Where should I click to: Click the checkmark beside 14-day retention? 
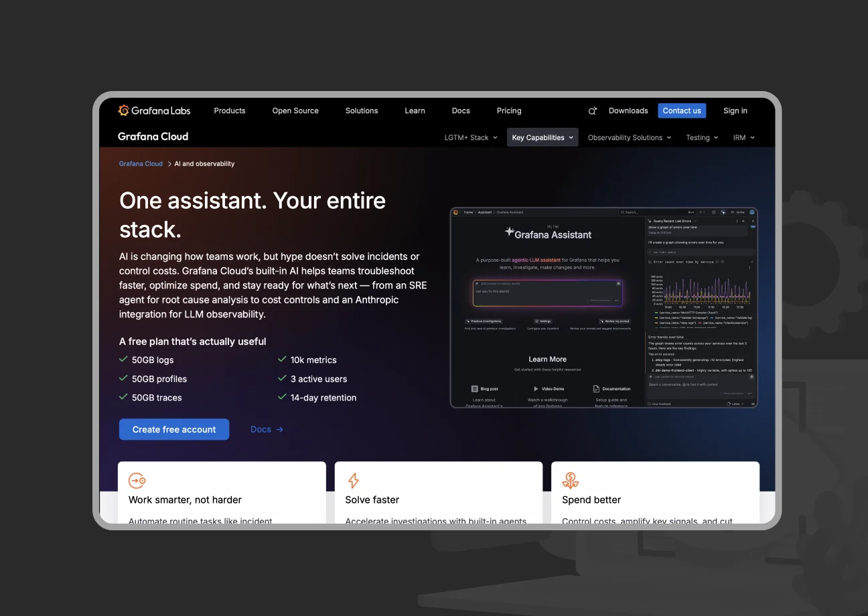pos(282,397)
